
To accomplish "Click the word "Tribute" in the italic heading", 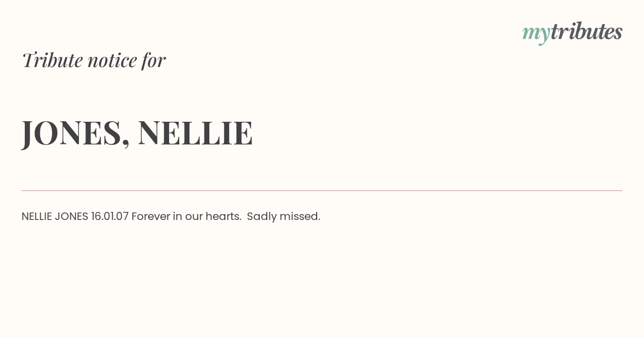I will coord(52,60).
